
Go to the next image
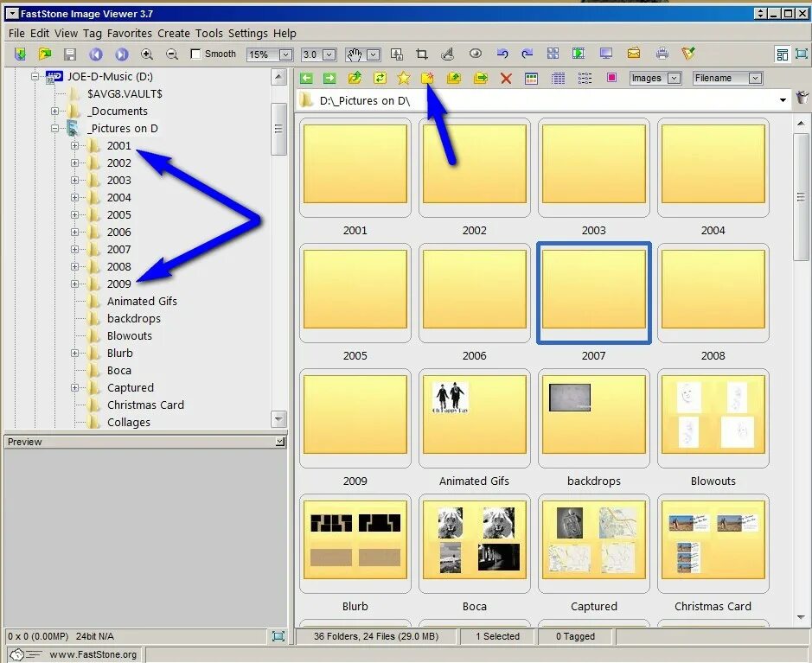click(x=122, y=54)
